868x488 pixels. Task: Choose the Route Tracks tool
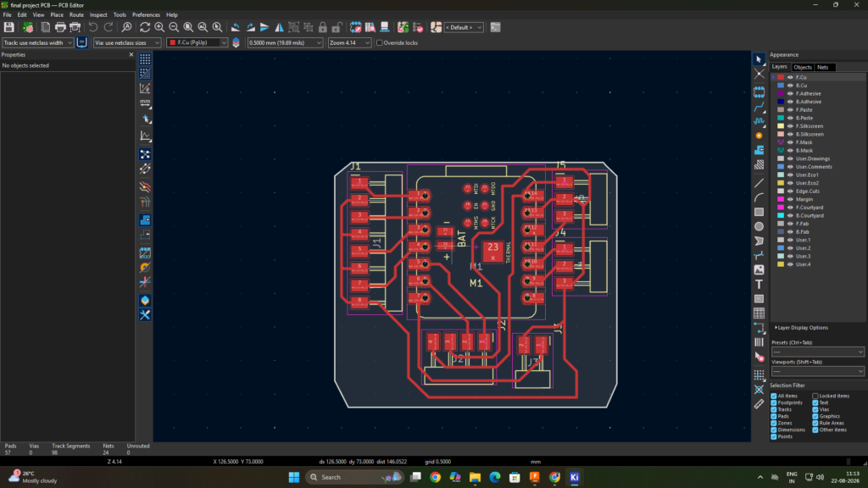(759, 106)
